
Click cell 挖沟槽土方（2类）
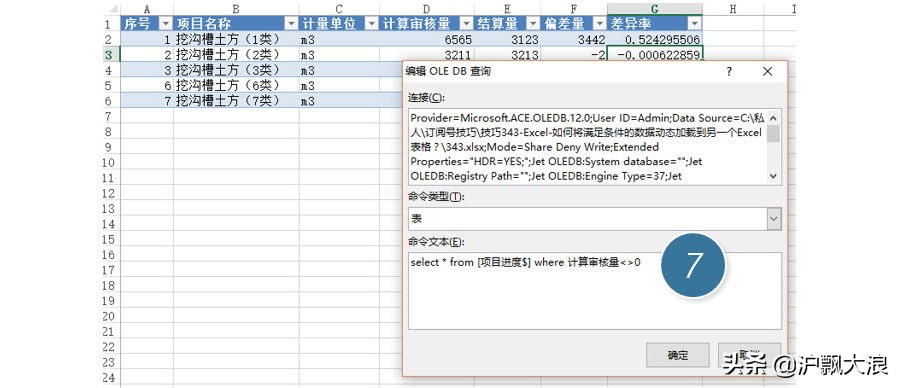click(236, 55)
